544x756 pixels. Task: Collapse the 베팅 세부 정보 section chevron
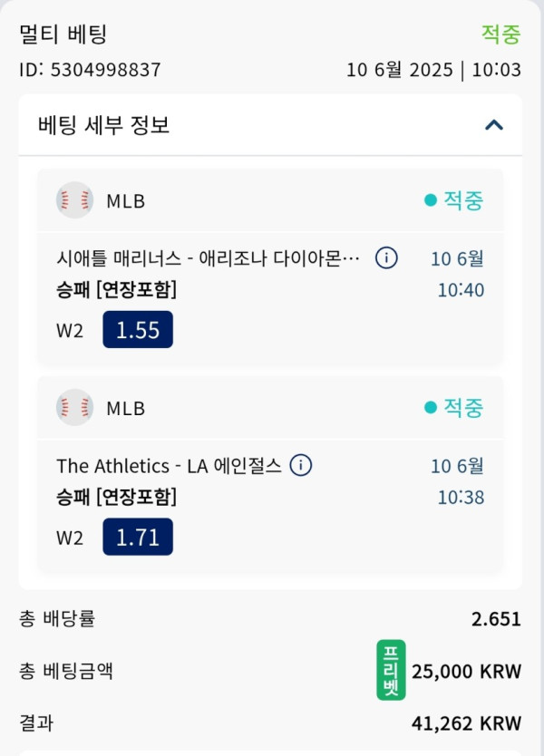494,125
